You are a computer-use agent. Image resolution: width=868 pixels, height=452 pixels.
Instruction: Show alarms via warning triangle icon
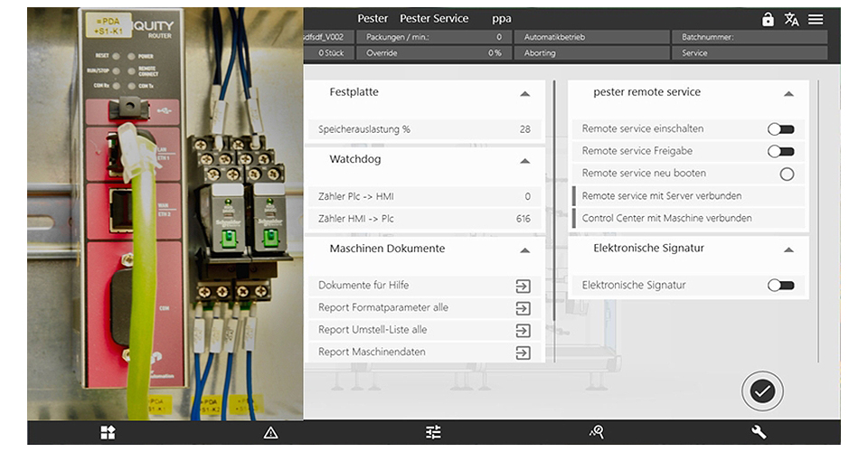tap(270, 433)
